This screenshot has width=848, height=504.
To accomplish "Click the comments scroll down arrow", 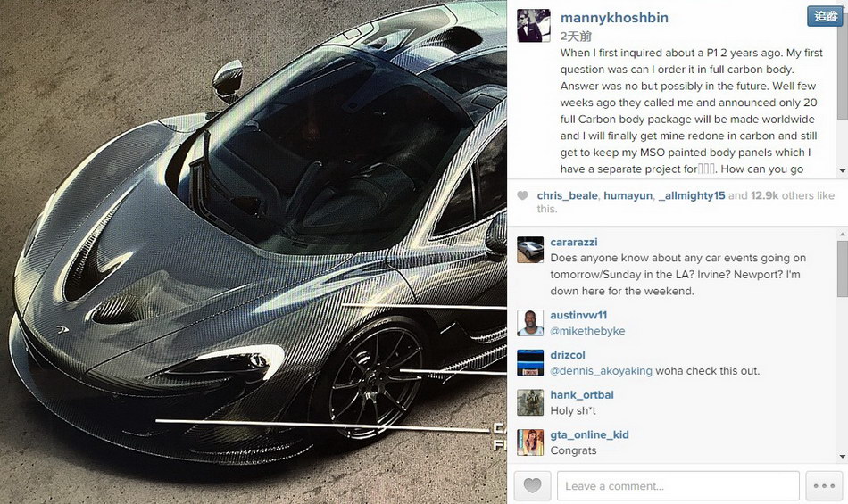I will [x=843, y=457].
